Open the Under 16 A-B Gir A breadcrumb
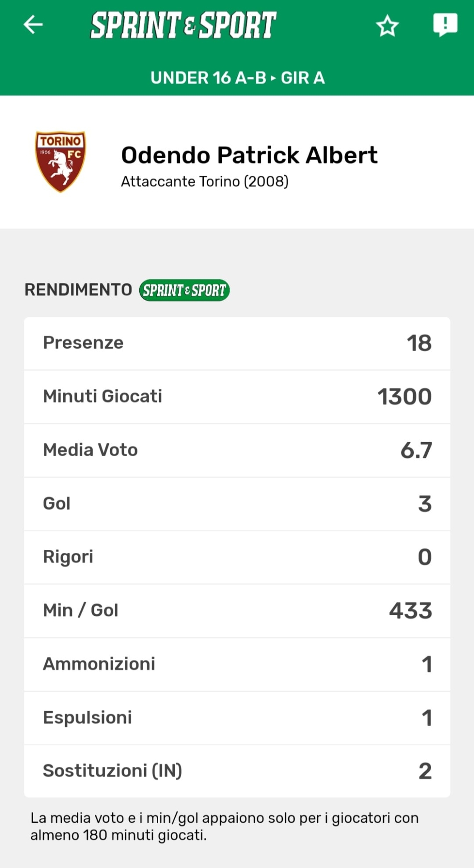Image resolution: width=474 pixels, height=868 pixels. tap(237, 78)
